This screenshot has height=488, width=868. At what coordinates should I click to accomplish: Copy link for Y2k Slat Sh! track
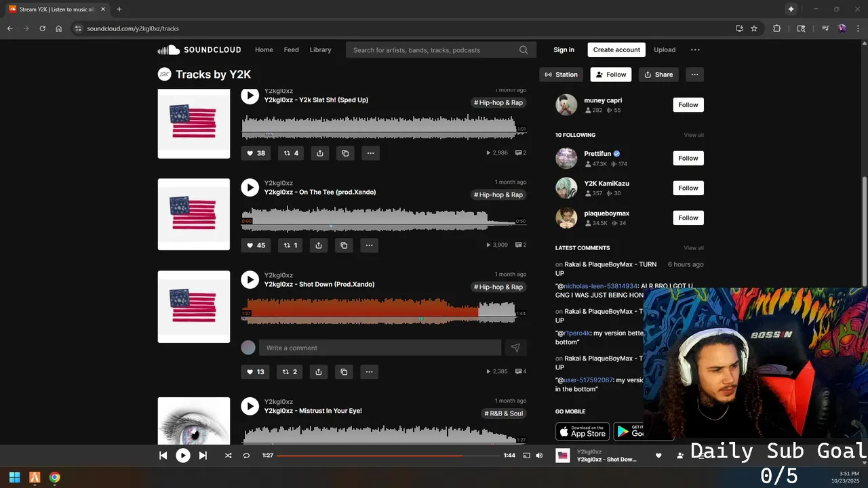point(345,153)
